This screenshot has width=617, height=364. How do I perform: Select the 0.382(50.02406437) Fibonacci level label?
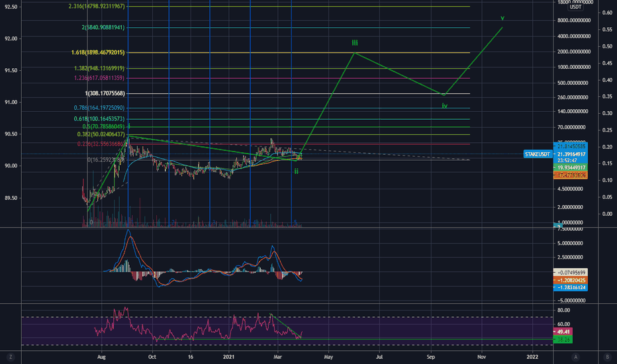click(101, 134)
